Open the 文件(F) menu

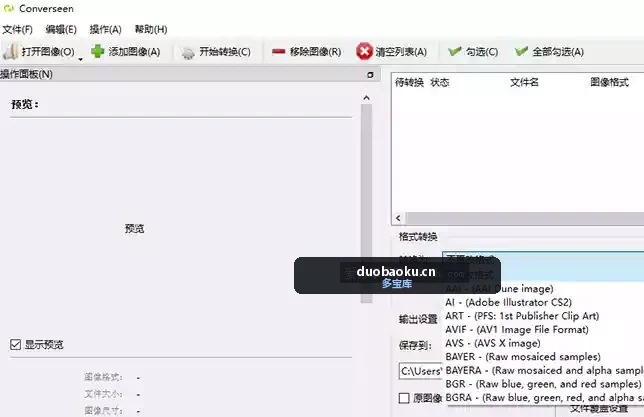click(x=17, y=29)
